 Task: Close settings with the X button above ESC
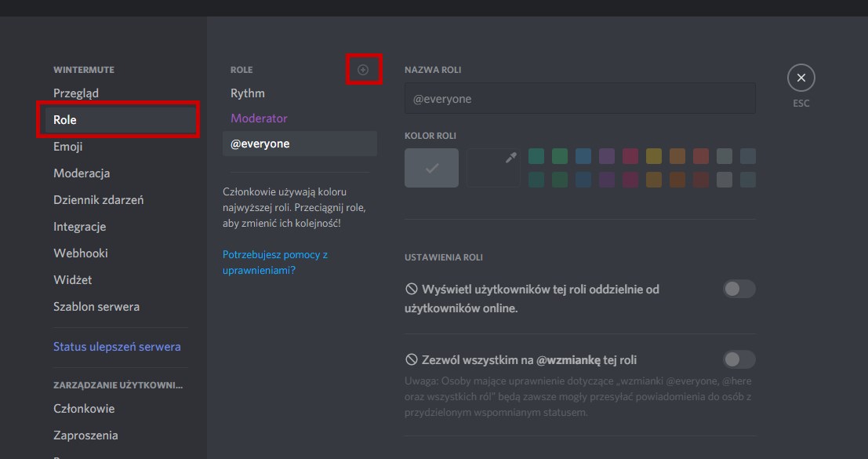[801, 78]
